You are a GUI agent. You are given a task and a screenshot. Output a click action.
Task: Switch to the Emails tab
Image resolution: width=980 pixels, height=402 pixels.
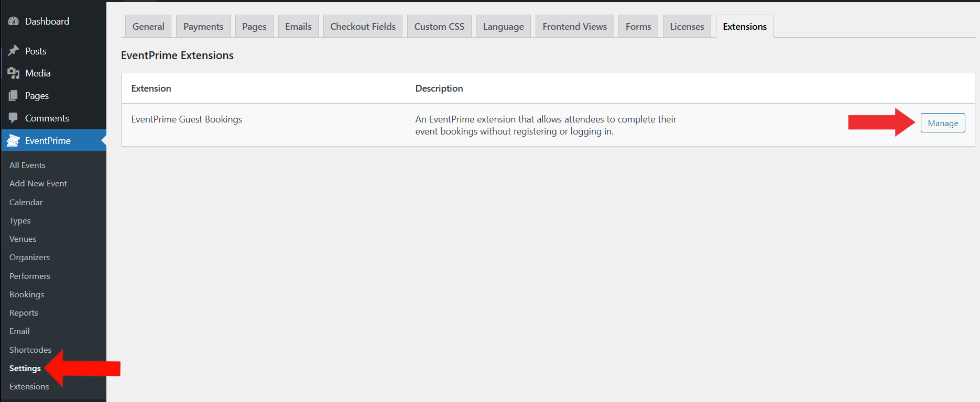point(298,27)
